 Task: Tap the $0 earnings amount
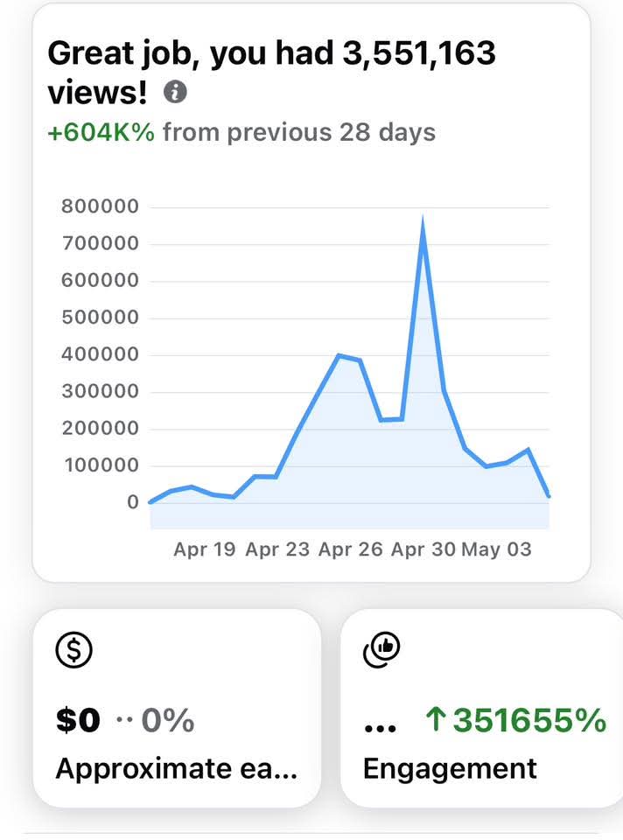click(x=78, y=722)
